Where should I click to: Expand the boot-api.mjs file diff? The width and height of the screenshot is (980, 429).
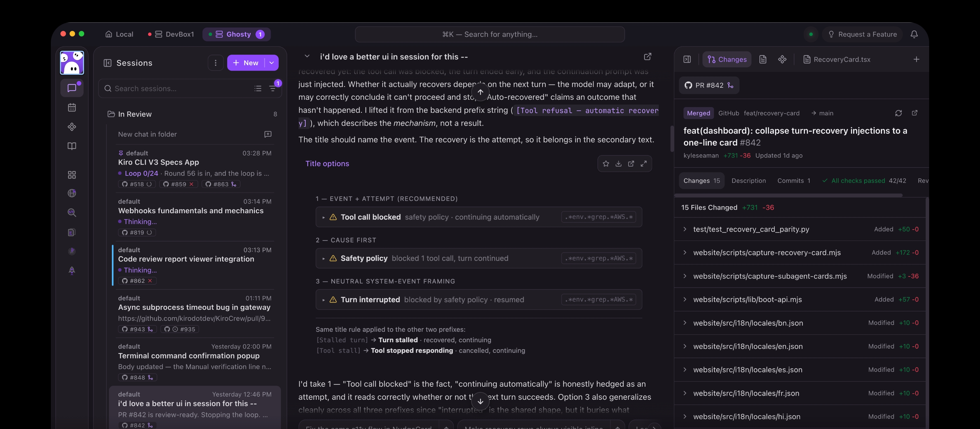(x=800, y=299)
